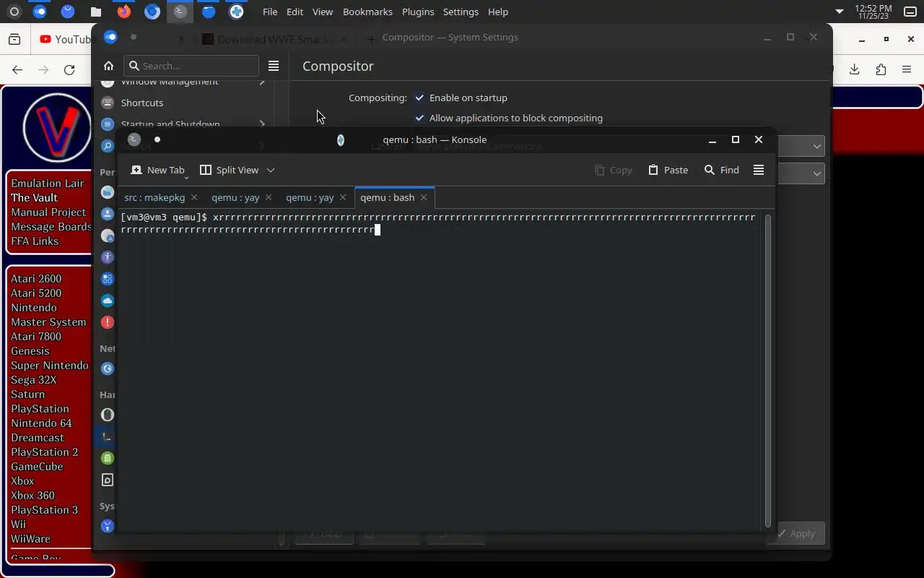Click the Firefox tab overview icon
924x578 pixels.
tap(14, 39)
